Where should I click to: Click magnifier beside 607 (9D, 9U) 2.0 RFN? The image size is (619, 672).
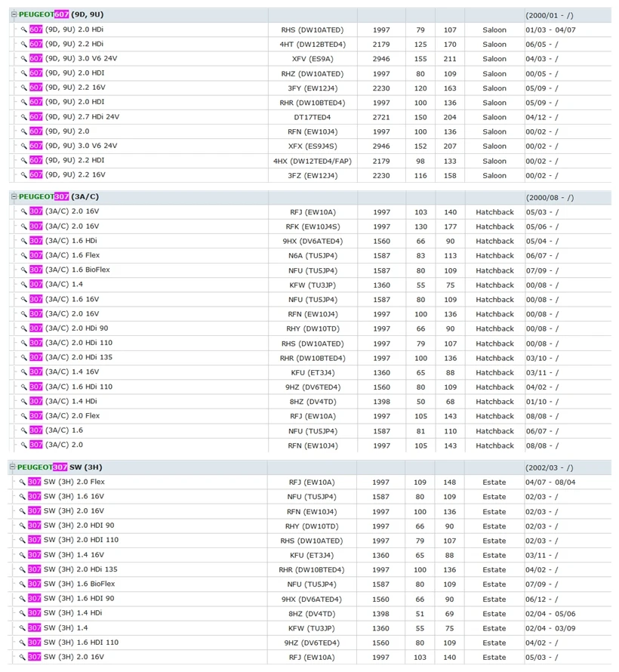tap(23, 131)
